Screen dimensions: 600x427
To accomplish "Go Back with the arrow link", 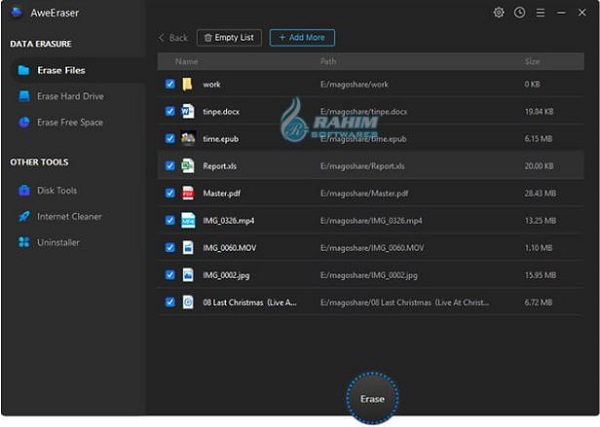I will click(x=173, y=37).
